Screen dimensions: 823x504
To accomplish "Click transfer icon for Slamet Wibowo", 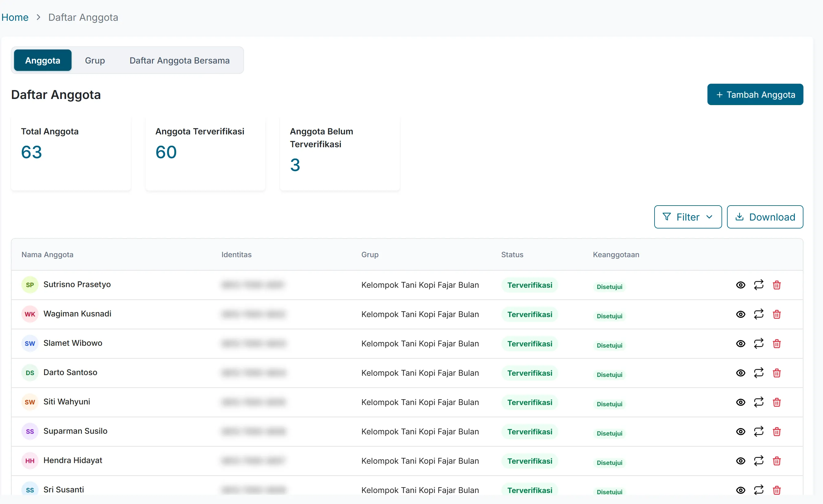I will [758, 344].
